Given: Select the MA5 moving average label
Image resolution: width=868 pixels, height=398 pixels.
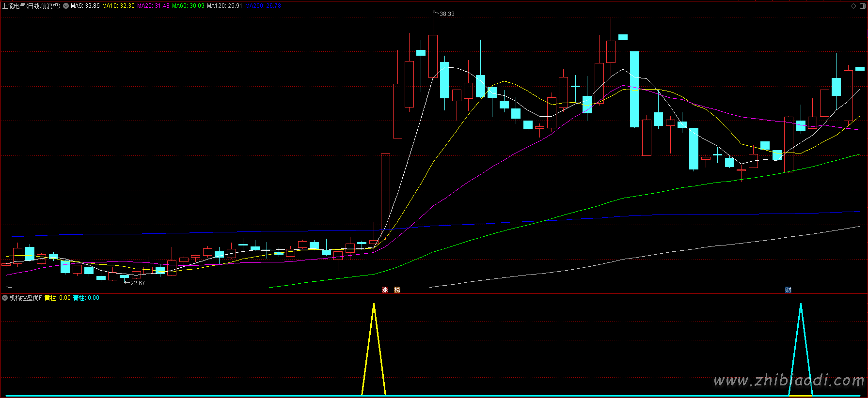Looking at the screenshot, I should point(85,6).
